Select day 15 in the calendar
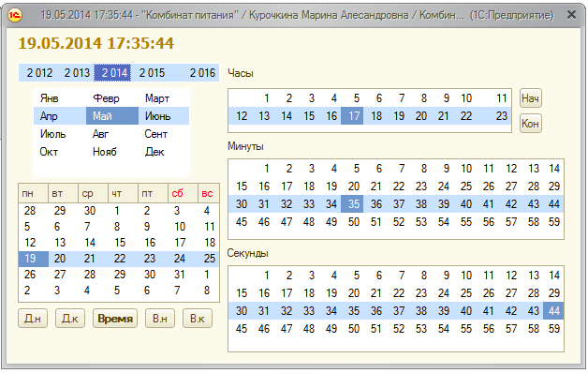The width and height of the screenshot is (588, 373). click(x=120, y=243)
